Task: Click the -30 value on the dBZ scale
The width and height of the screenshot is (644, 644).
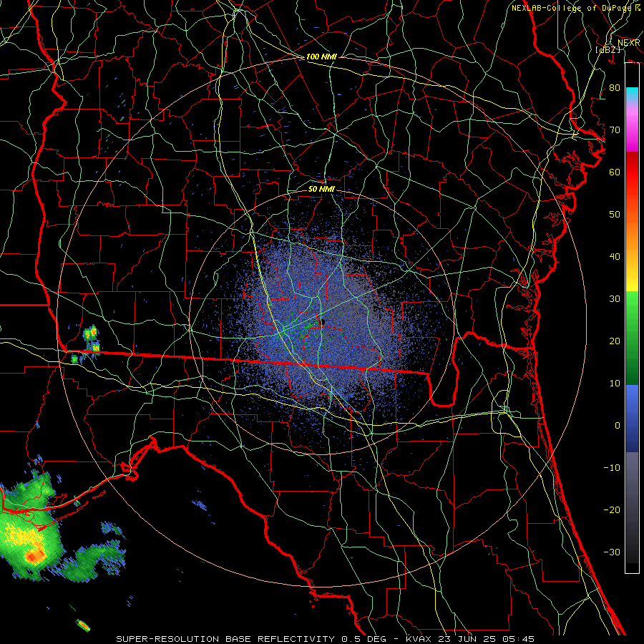Action: [612, 552]
